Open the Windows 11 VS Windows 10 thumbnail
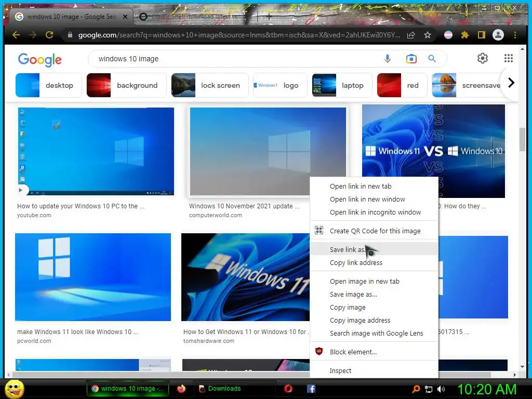This screenshot has height=399, width=532. [433, 151]
